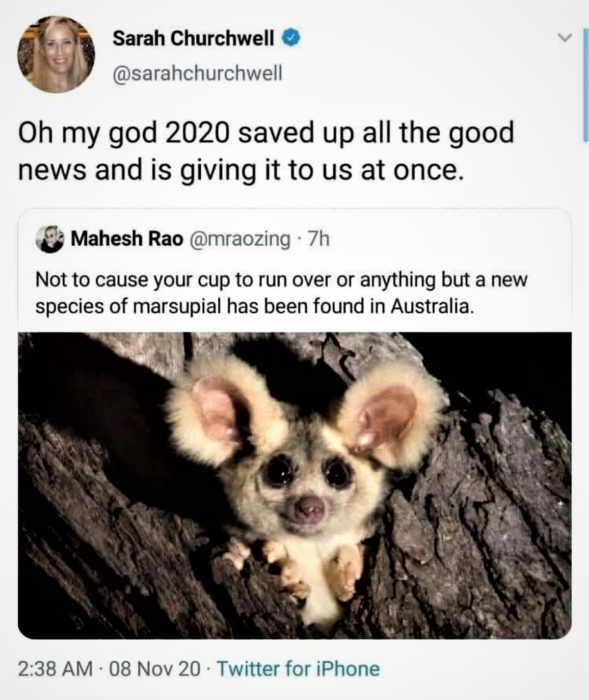This screenshot has height=700, width=589.
Task: View the marsupial photo full size
Action: [x=294, y=485]
